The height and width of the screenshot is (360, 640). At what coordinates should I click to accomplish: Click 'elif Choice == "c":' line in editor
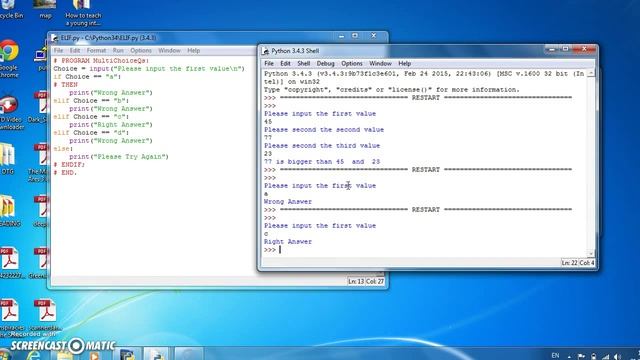91,117
